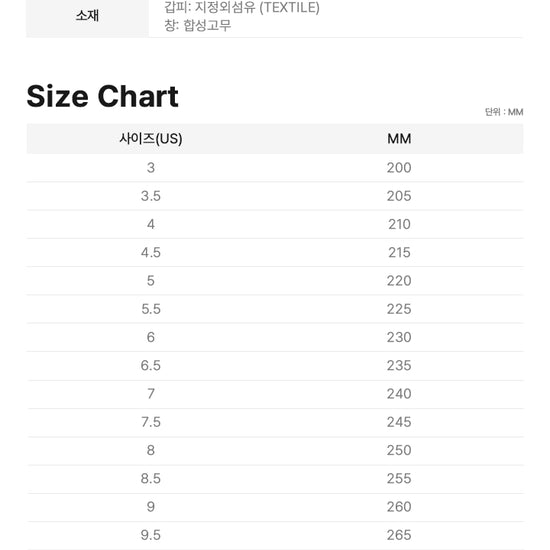Click the 210 mm value
This screenshot has height=550, width=550.
(x=399, y=224)
